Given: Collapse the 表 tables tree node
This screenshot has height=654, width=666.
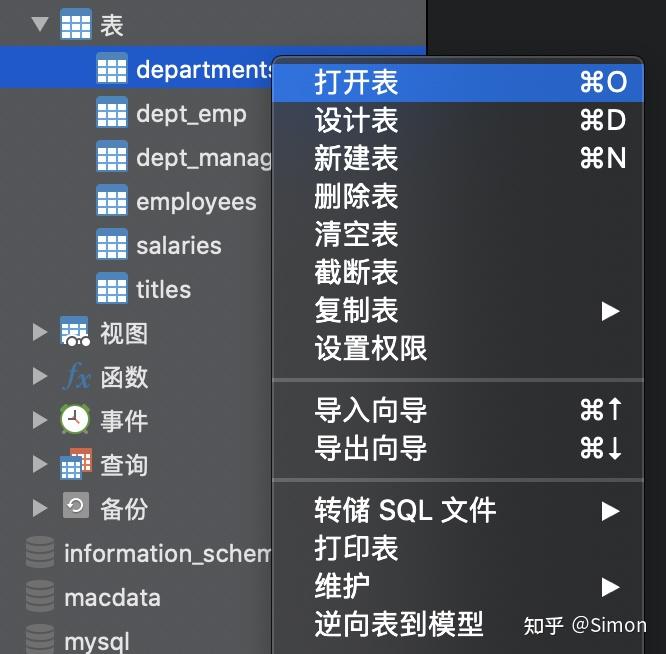Looking at the screenshot, I should coord(40,24).
